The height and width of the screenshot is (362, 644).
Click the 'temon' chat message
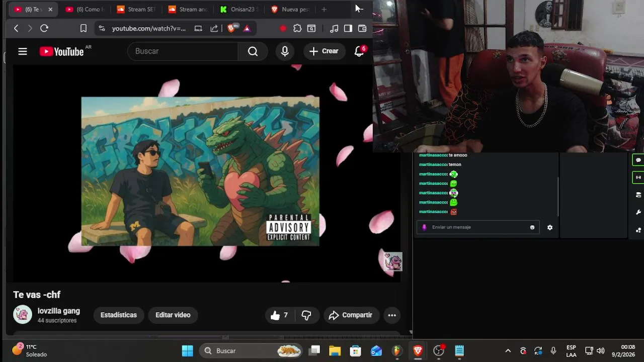pyautogui.click(x=455, y=164)
